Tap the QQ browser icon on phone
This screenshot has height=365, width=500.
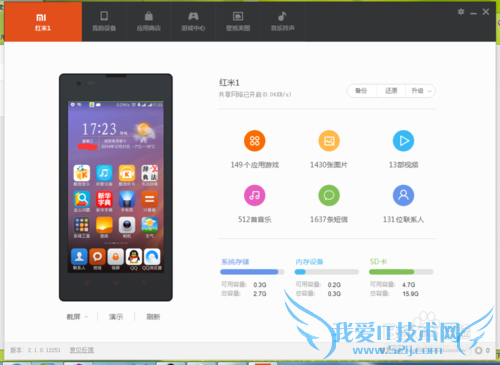tap(152, 257)
